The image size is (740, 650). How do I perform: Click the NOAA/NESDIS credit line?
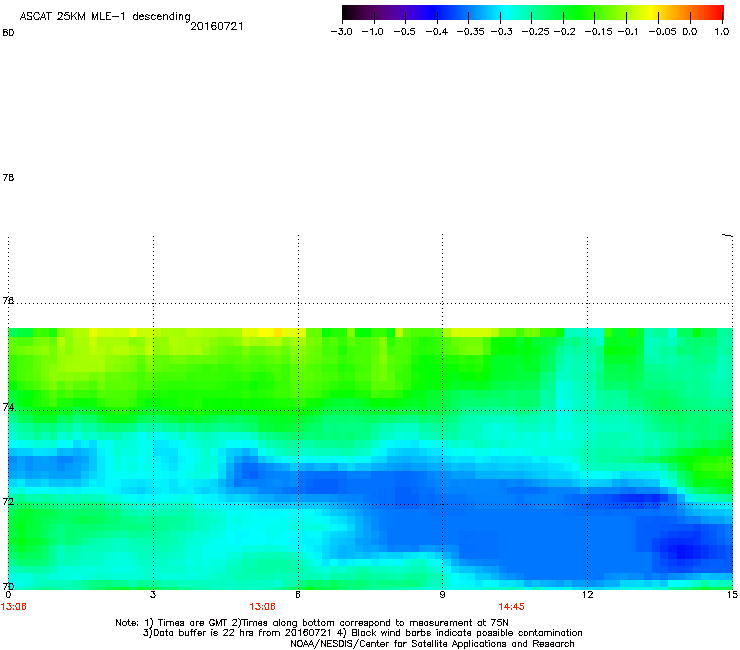tap(432, 644)
